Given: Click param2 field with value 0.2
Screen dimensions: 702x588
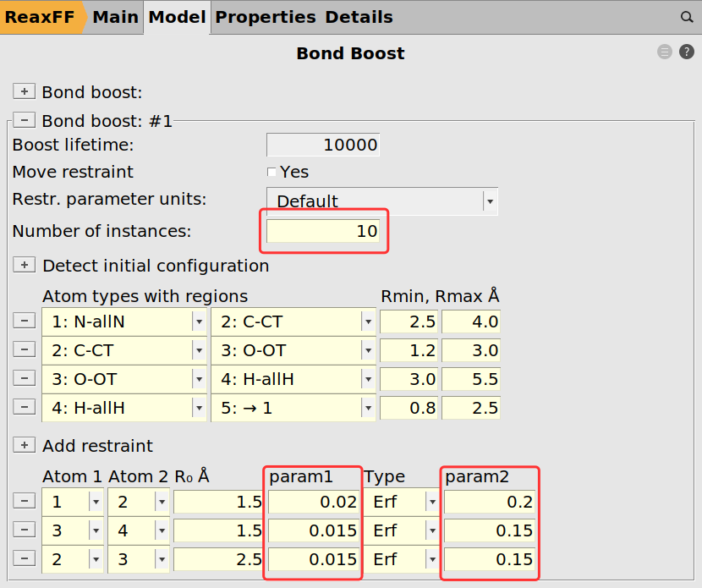Looking at the screenshot, I should click(490, 502).
